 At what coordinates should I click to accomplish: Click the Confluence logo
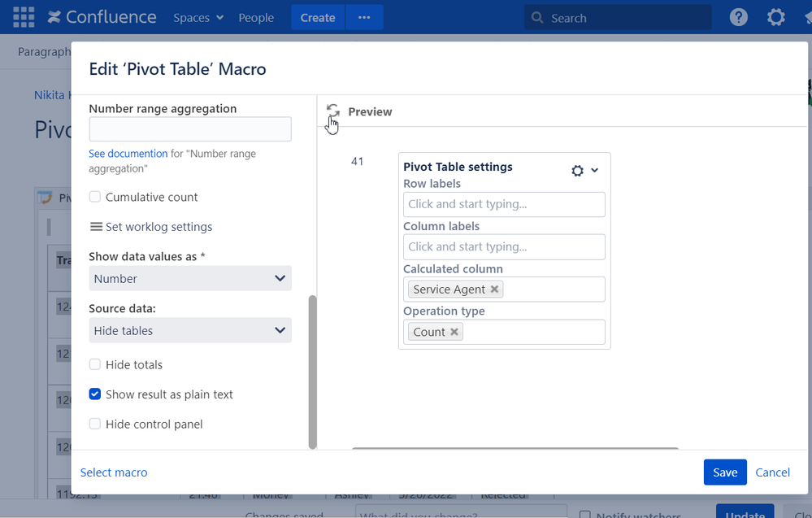pos(102,17)
